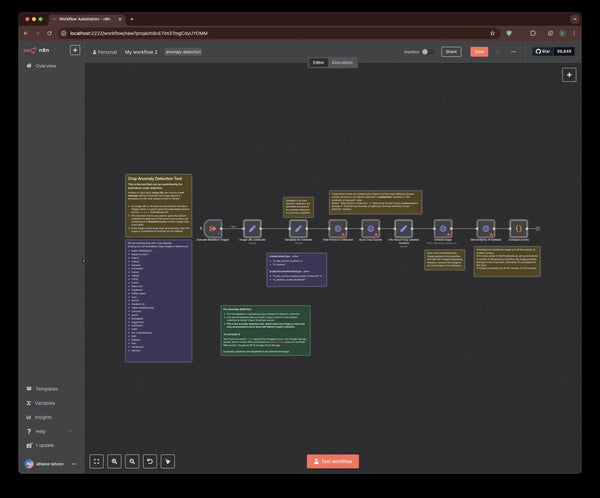Open the browser three-dot menu

[574, 33]
